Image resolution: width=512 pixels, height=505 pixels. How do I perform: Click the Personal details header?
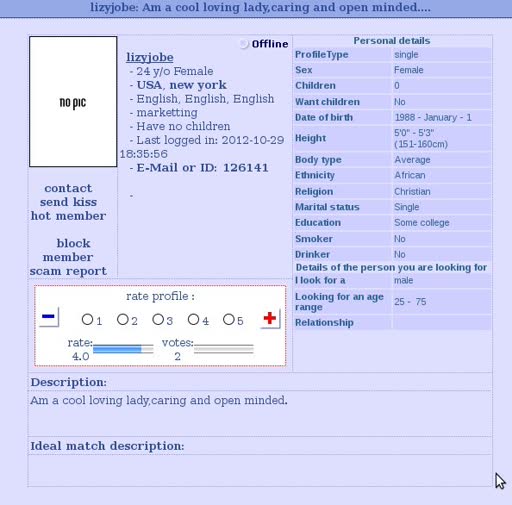(x=392, y=41)
